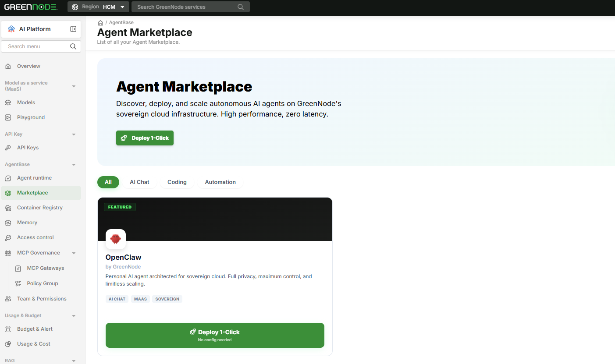Click the Overview home icon in sidebar
The image size is (615, 364).
coord(8,66)
